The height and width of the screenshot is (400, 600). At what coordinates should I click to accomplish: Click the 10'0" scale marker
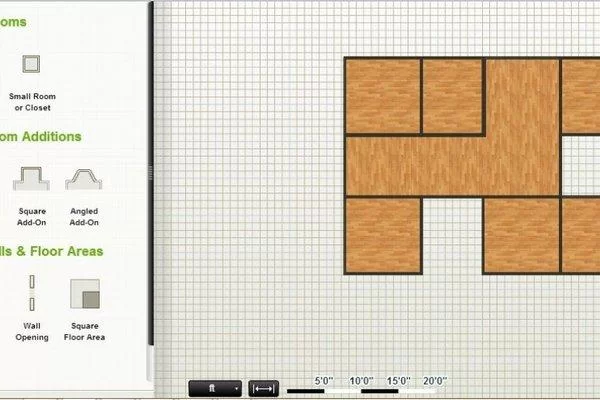point(361,381)
